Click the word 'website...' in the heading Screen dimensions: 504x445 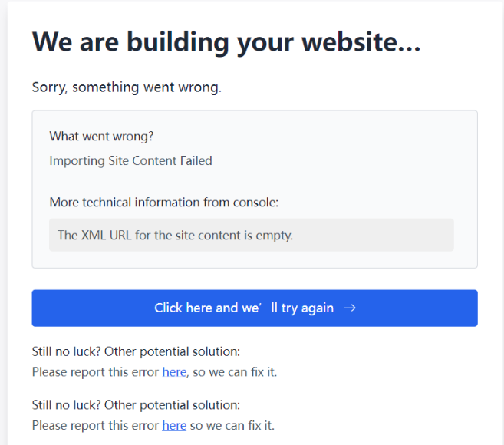[361, 42]
